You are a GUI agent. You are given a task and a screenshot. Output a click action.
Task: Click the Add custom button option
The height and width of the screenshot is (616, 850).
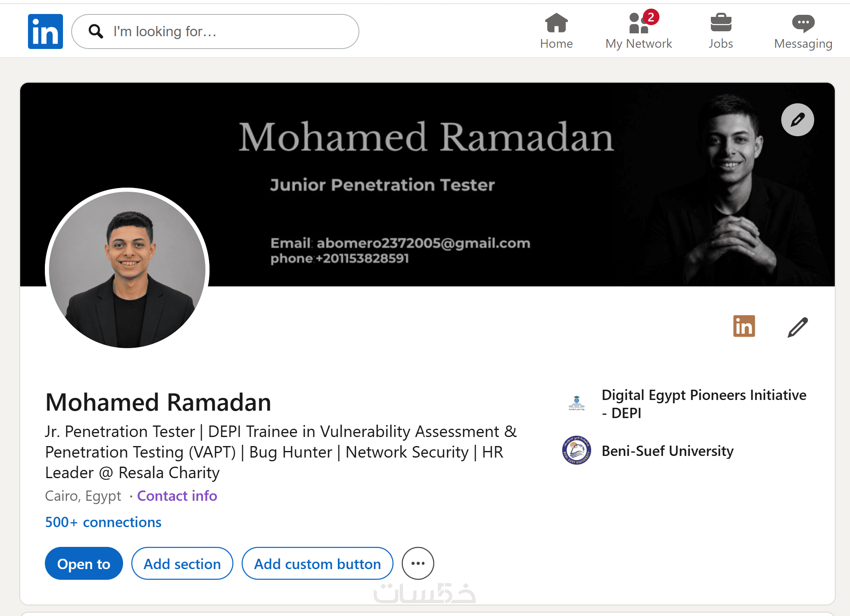point(317,563)
